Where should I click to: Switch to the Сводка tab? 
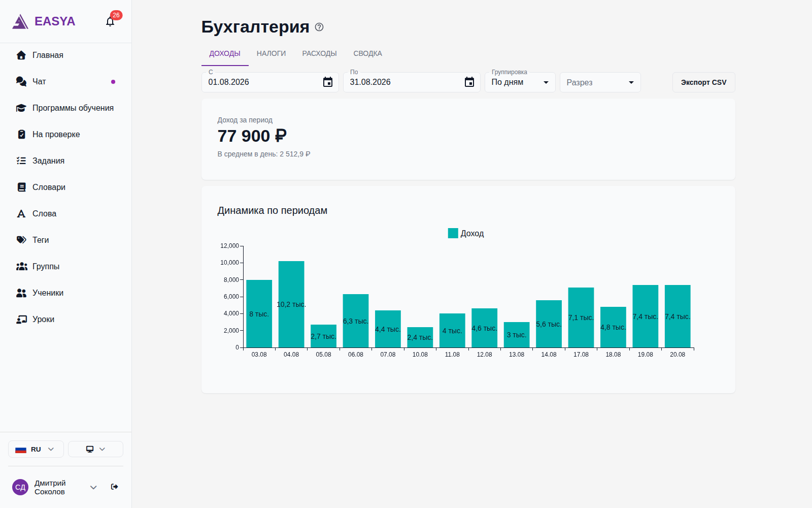click(x=367, y=53)
